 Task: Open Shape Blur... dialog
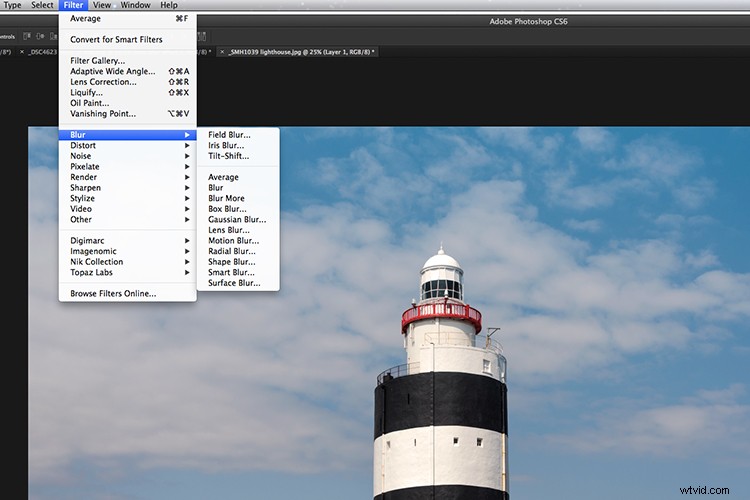(238, 262)
